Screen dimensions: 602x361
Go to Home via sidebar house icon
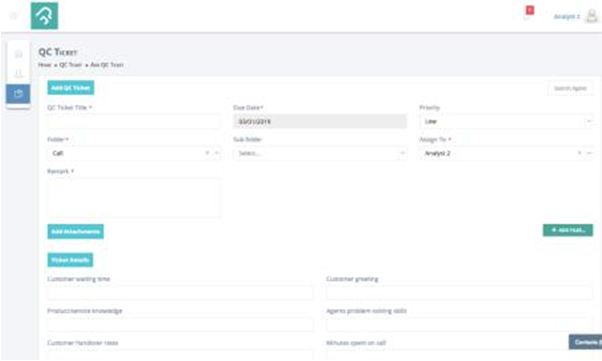[x=18, y=54]
